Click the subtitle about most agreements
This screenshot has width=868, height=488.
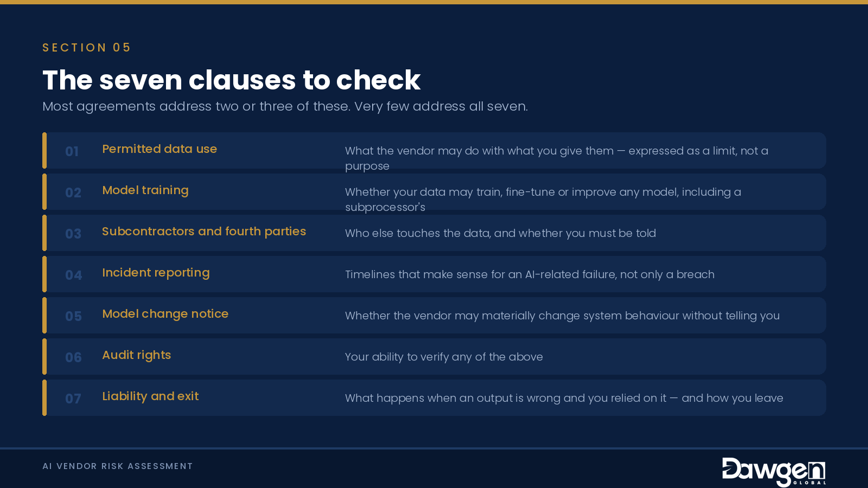pos(285,106)
